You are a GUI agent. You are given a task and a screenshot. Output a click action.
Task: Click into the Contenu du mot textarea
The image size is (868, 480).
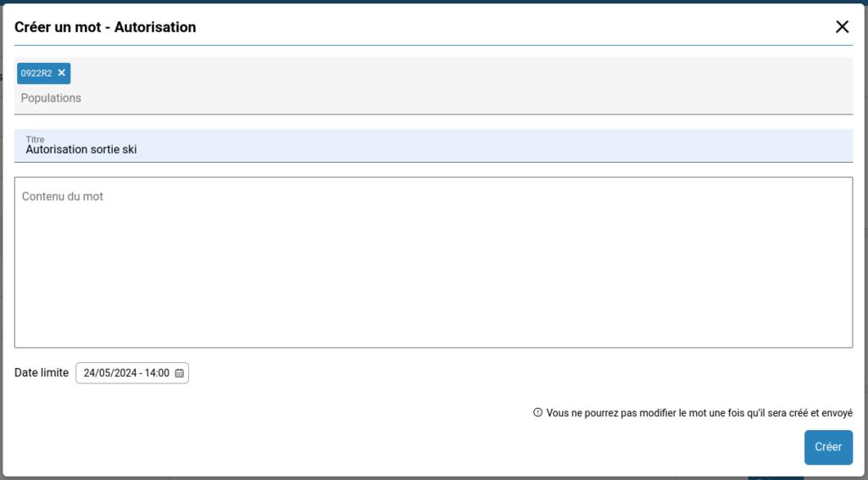(x=433, y=262)
